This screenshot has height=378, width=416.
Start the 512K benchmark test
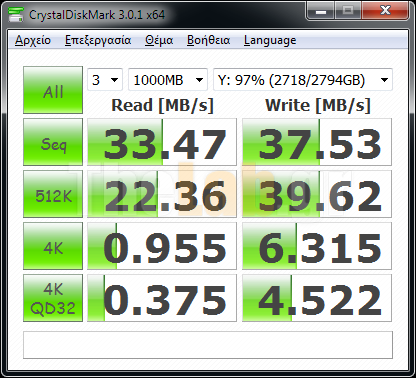coord(53,194)
